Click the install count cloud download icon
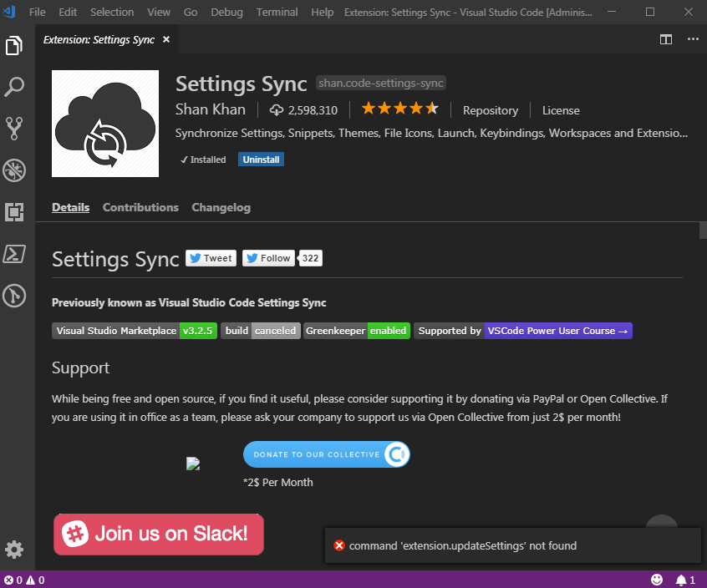The image size is (707, 588). tap(277, 110)
